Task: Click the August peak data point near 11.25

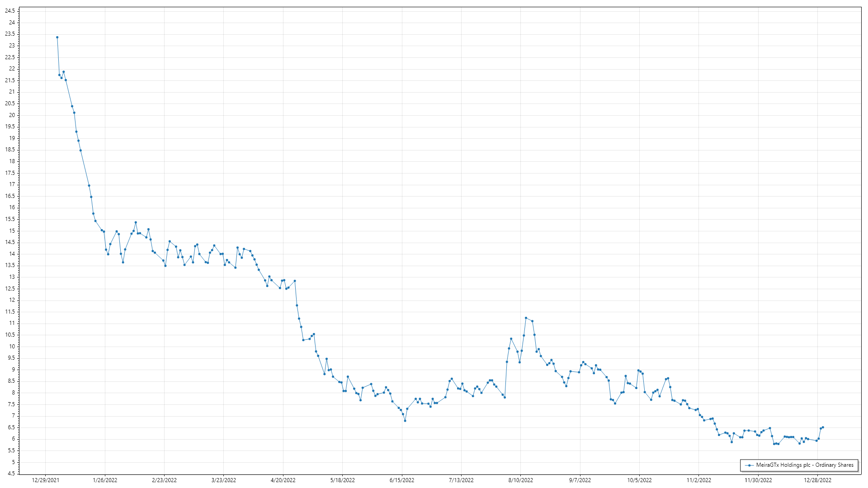Action: 526,318
